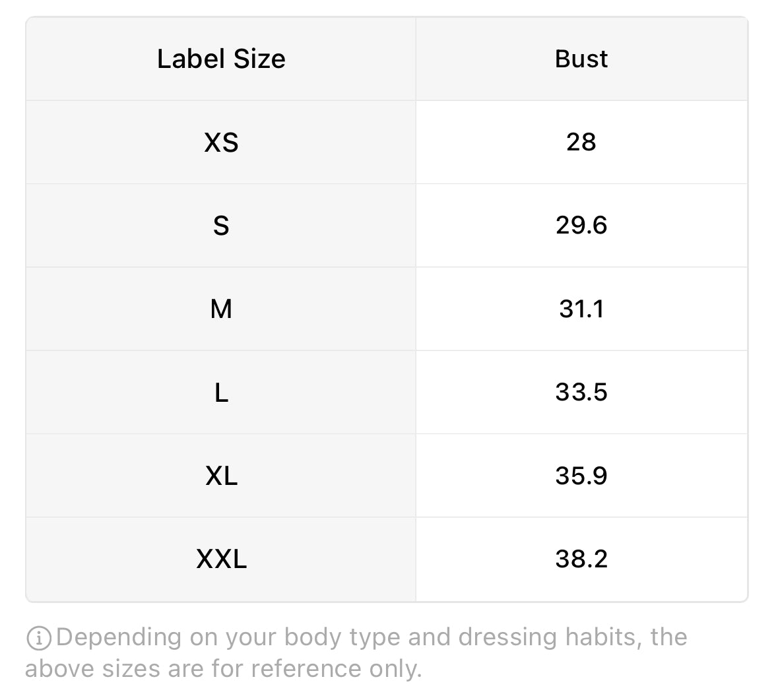This screenshot has width=778, height=700.
Task: Click the bust value 29.6
Action: tap(581, 226)
